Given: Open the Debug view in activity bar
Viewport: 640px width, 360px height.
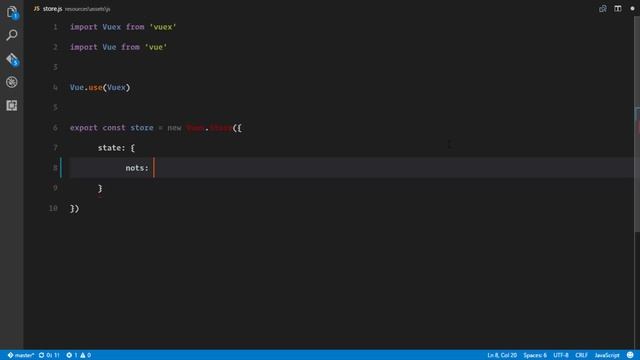Looking at the screenshot, I should click(x=12, y=82).
